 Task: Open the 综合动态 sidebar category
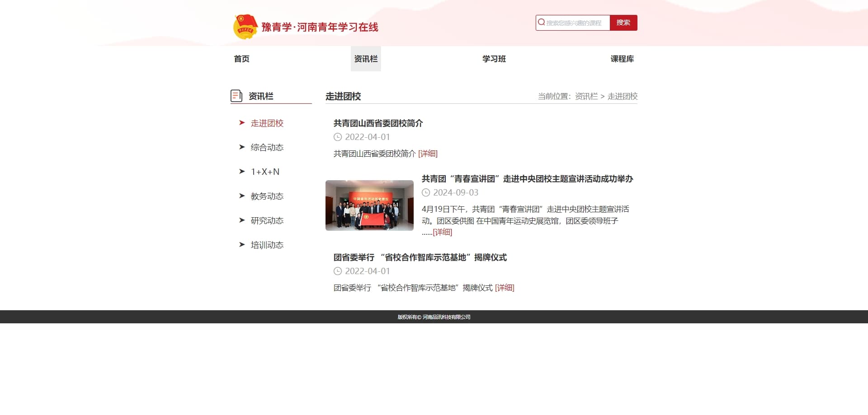point(267,148)
